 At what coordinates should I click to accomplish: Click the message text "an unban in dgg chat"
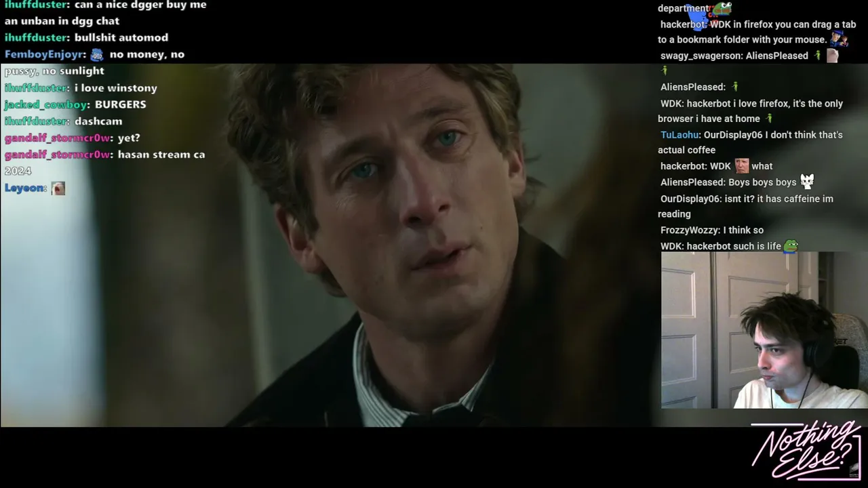[62, 21]
